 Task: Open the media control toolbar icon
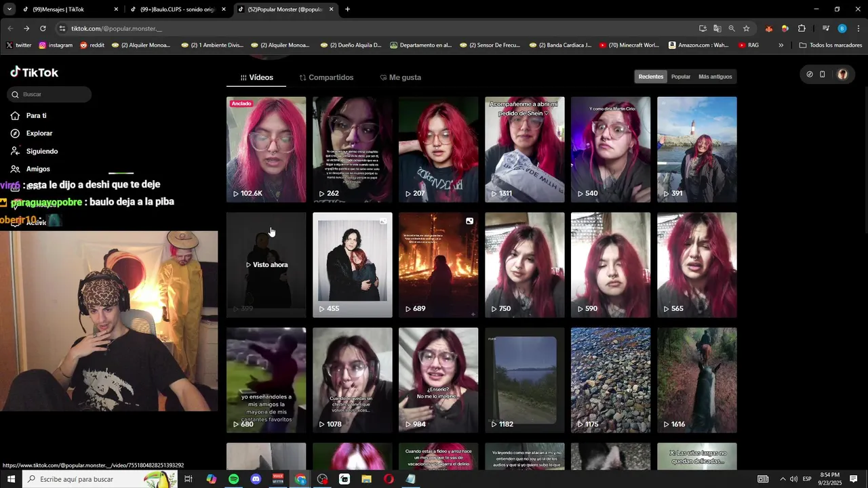coord(825,28)
